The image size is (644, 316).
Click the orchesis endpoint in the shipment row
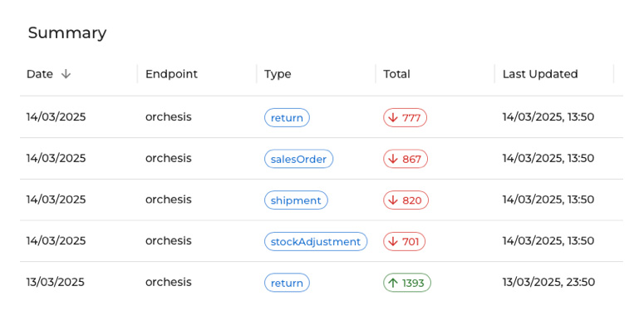(169, 200)
